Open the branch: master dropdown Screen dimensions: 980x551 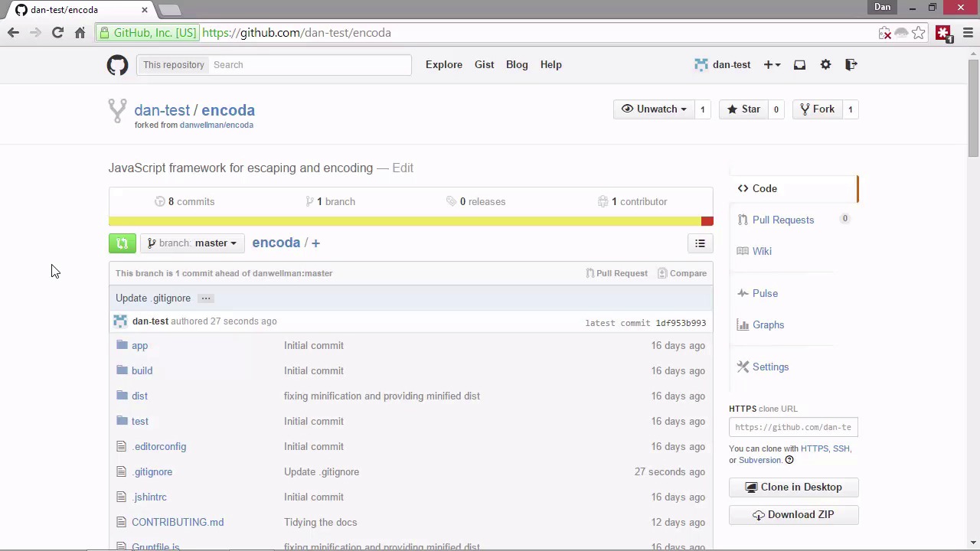(x=192, y=243)
